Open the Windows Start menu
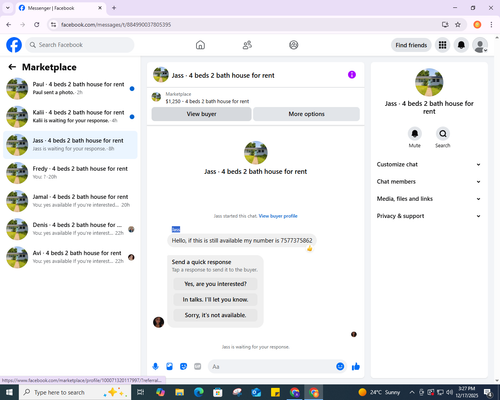Viewport: 500px width, 400px height. pyautogui.click(x=9, y=392)
